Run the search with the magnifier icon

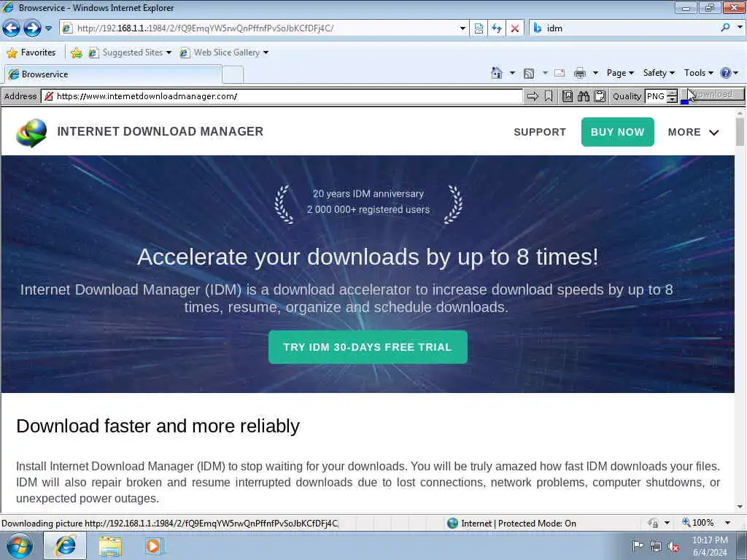[725, 28]
